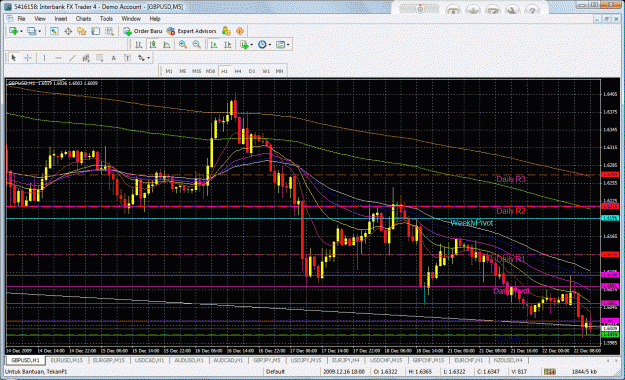Viewport: 625px width, 380px height.
Task: Select the MN timeframe button
Action: click(279, 71)
